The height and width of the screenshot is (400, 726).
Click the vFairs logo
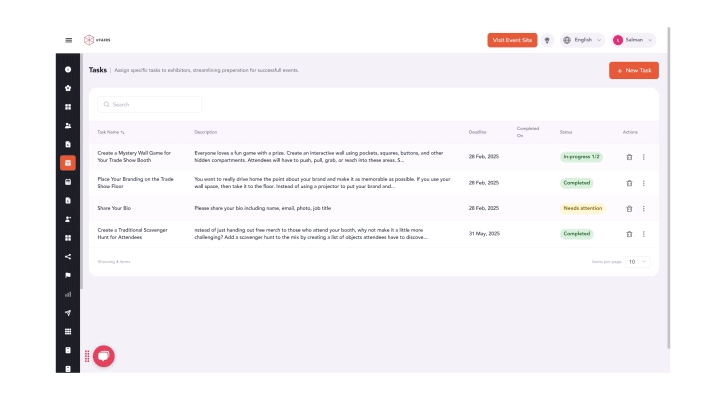(x=97, y=40)
